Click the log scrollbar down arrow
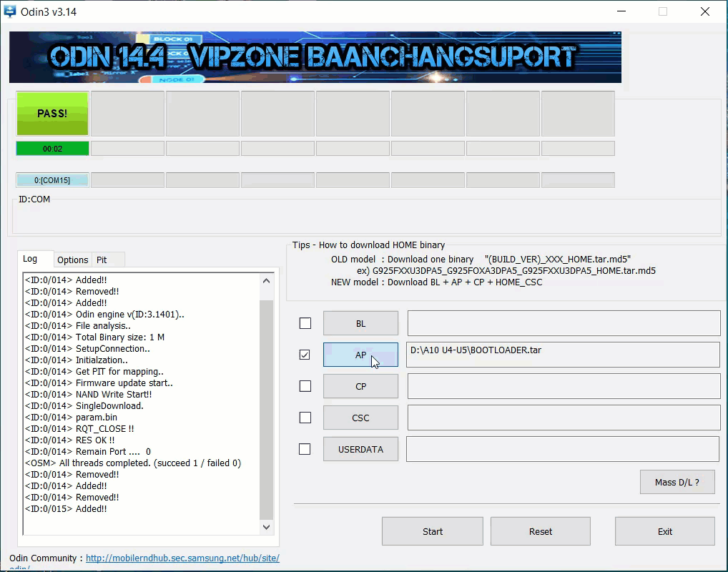Viewport: 728px width, 572px height. pyautogui.click(x=267, y=527)
